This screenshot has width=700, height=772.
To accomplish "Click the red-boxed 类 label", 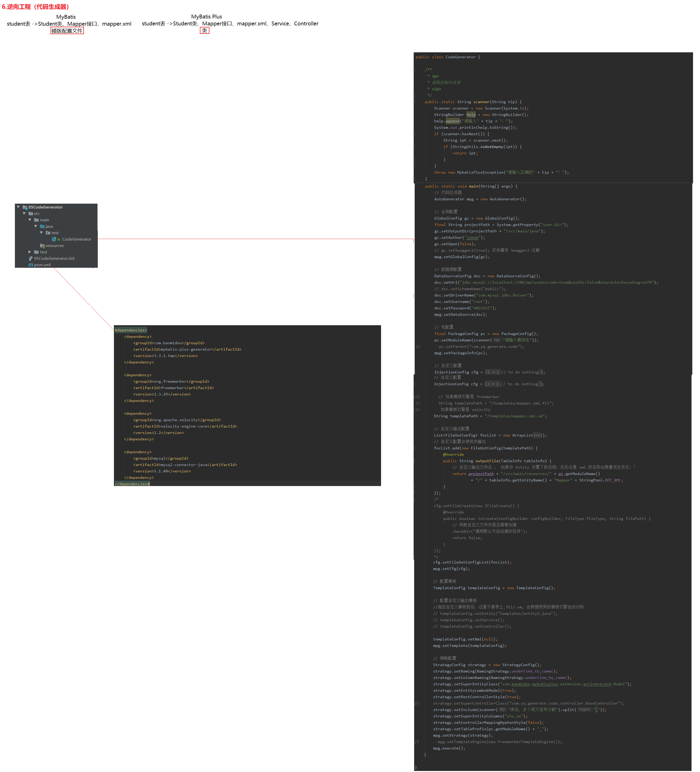I will pos(205,31).
